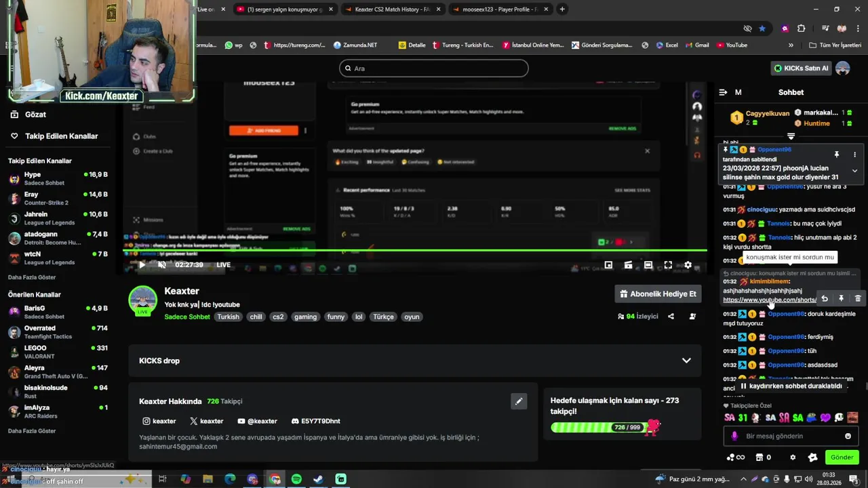Viewport: 868px width, 488px height.
Task: Open Hype channel in followed list
Action: (58, 179)
